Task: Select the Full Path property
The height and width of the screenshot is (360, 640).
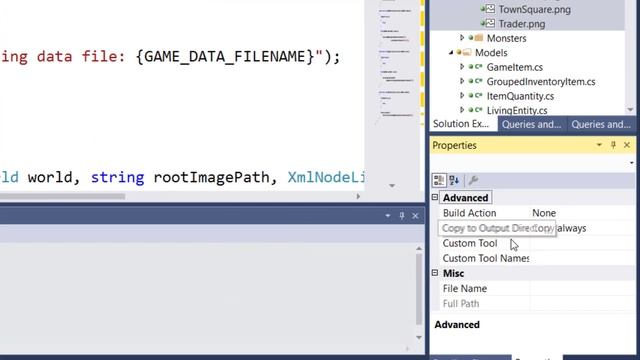Action: tap(461, 304)
